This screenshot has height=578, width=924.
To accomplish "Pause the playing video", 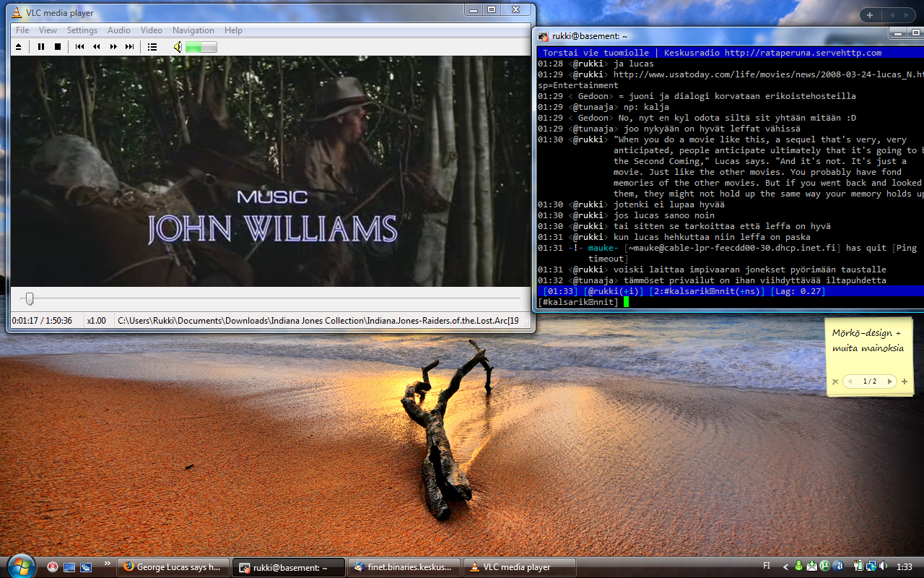I will point(41,47).
